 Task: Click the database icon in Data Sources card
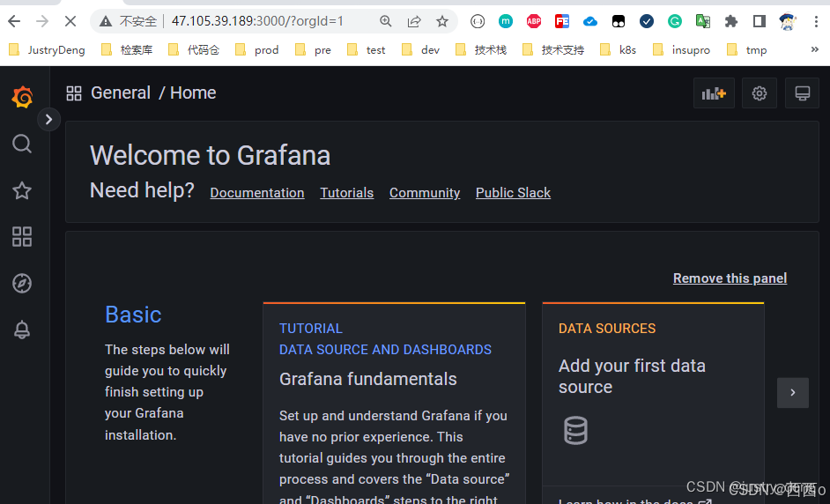point(575,430)
